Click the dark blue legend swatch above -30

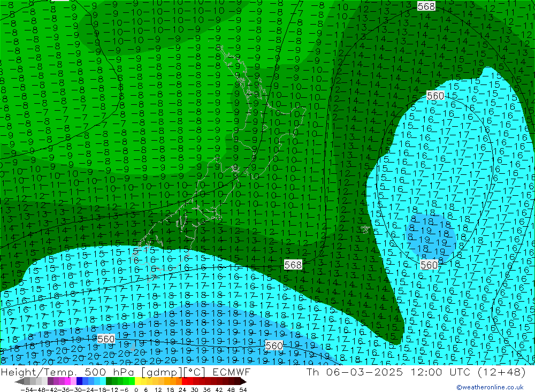click(x=80, y=381)
